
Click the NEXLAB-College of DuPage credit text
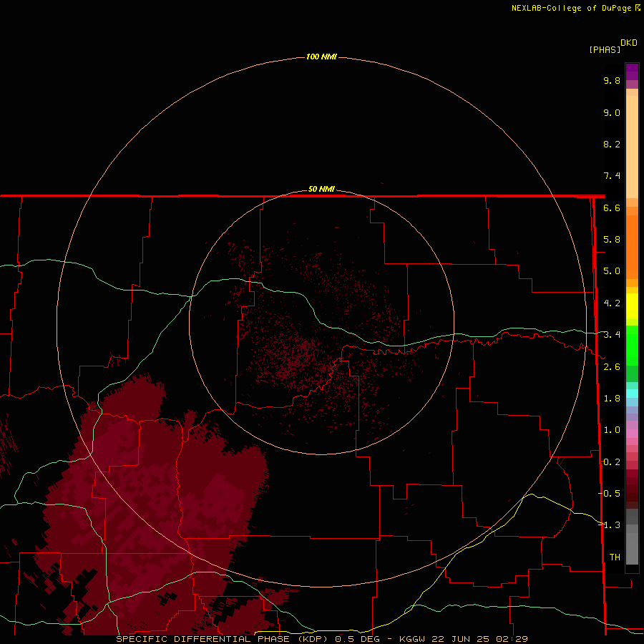click(573, 8)
